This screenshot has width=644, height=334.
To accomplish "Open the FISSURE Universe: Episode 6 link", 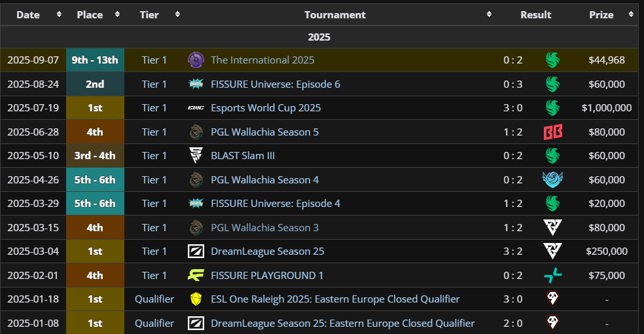I will 275,84.
